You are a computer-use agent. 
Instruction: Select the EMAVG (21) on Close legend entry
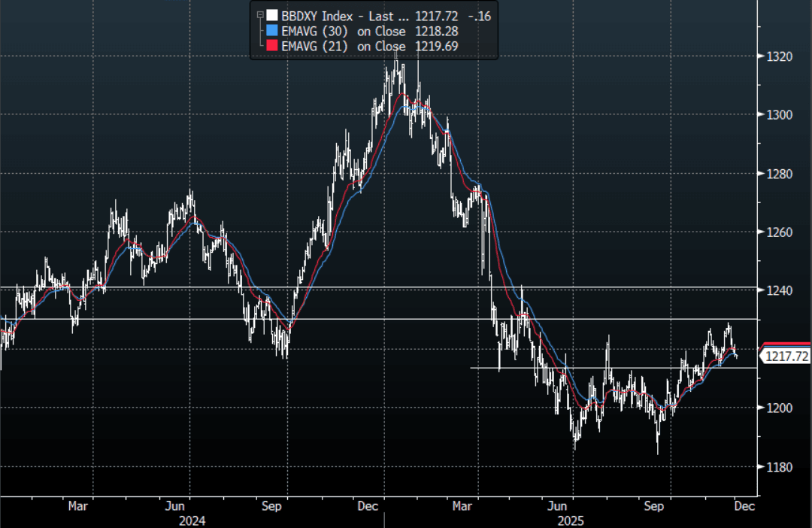click(343, 47)
